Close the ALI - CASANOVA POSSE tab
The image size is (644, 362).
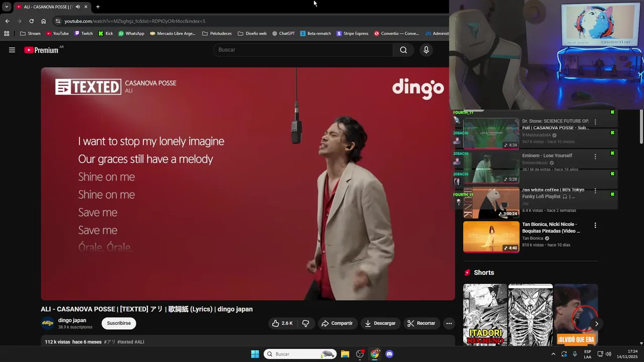[x=86, y=7]
